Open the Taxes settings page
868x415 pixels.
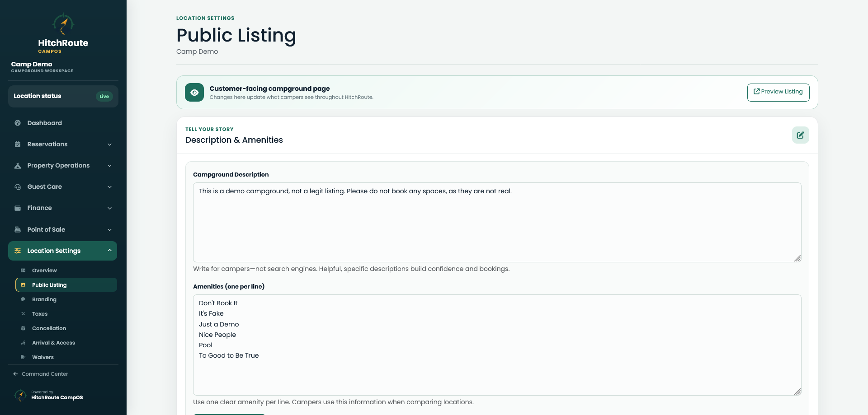click(x=66, y=314)
